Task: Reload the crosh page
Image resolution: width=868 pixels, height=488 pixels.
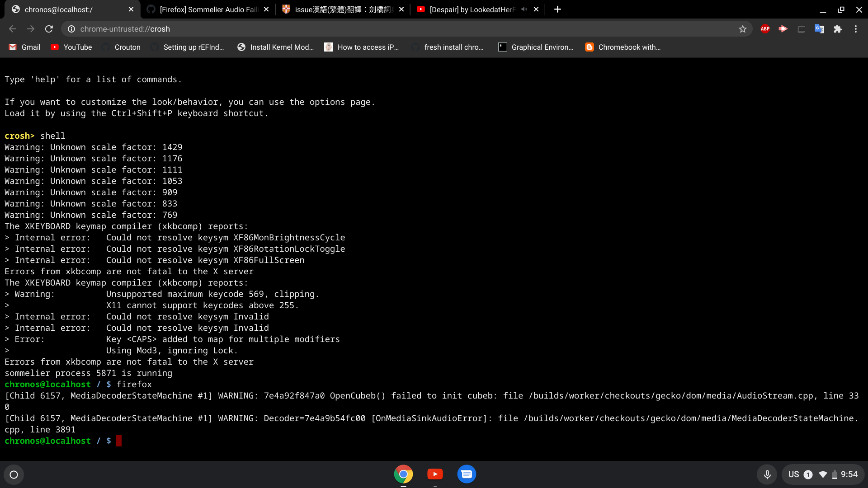Action: click(49, 28)
